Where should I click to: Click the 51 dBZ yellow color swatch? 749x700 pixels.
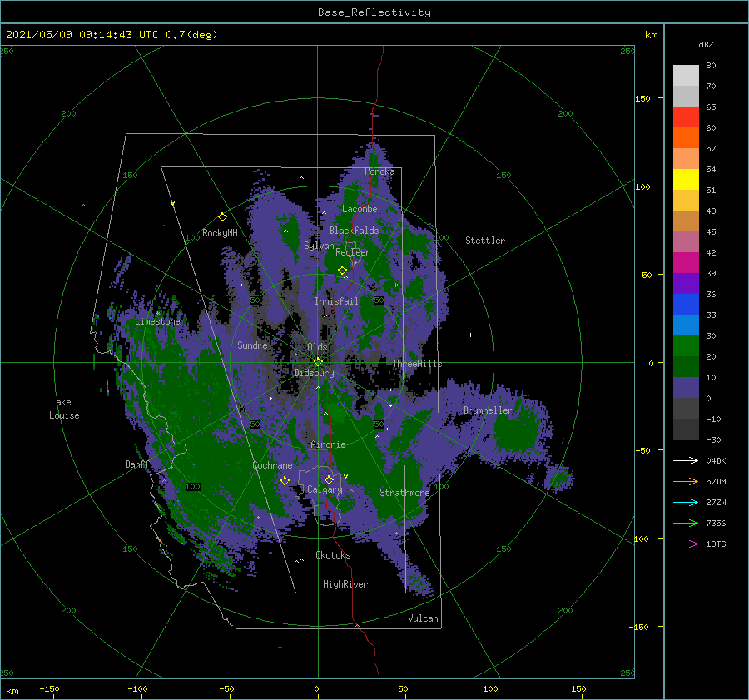pyautogui.click(x=686, y=180)
